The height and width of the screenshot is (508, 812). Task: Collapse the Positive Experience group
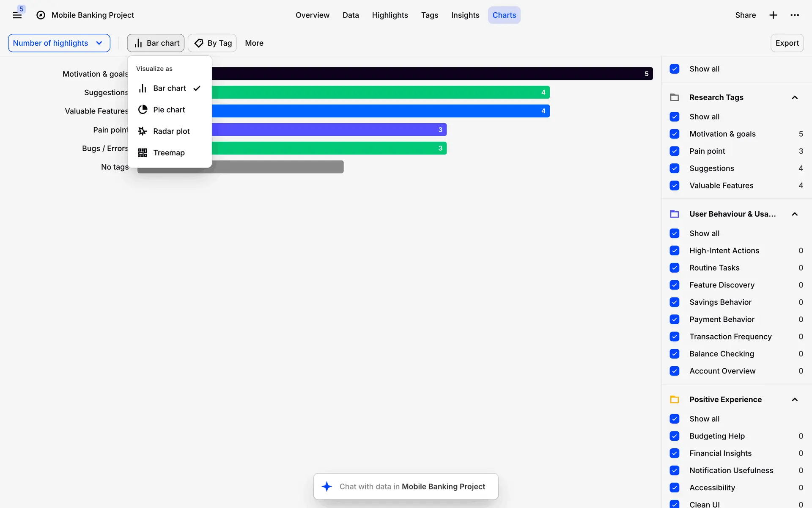[x=795, y=400]
